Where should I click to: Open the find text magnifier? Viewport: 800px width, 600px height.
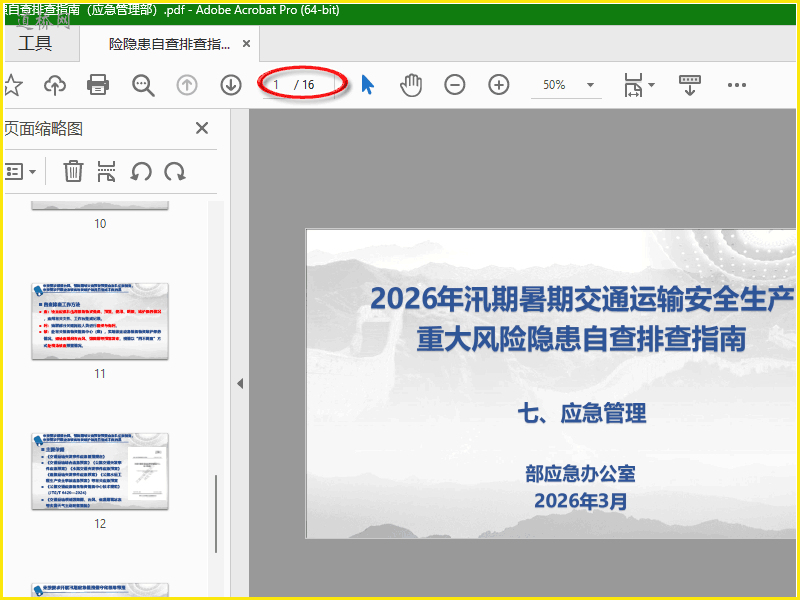pos(143,85)
